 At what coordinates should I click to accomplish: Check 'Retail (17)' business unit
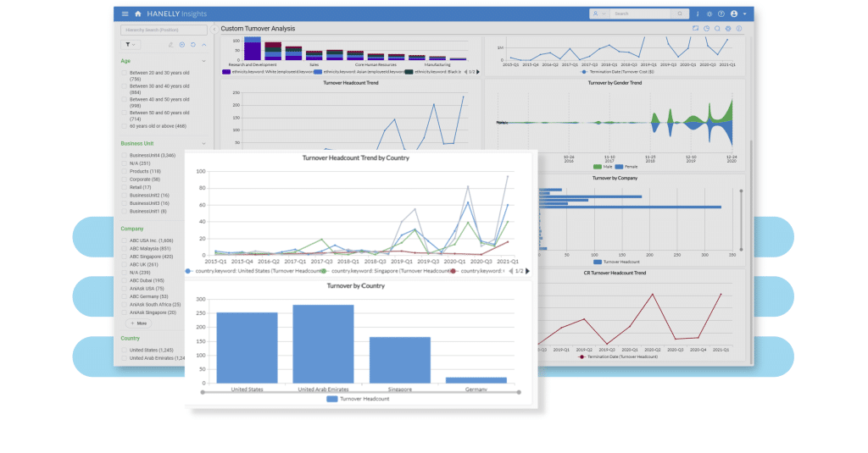[x=124, y=187]
